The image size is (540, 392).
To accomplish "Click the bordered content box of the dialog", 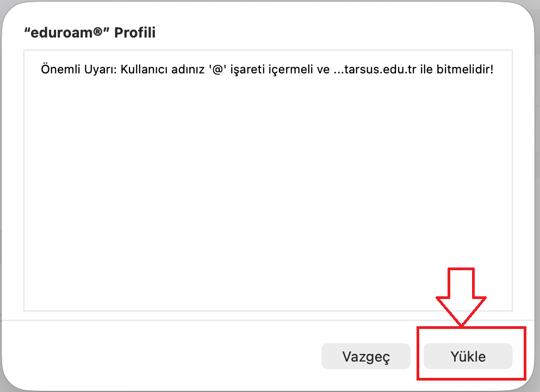I will [268, 179].
